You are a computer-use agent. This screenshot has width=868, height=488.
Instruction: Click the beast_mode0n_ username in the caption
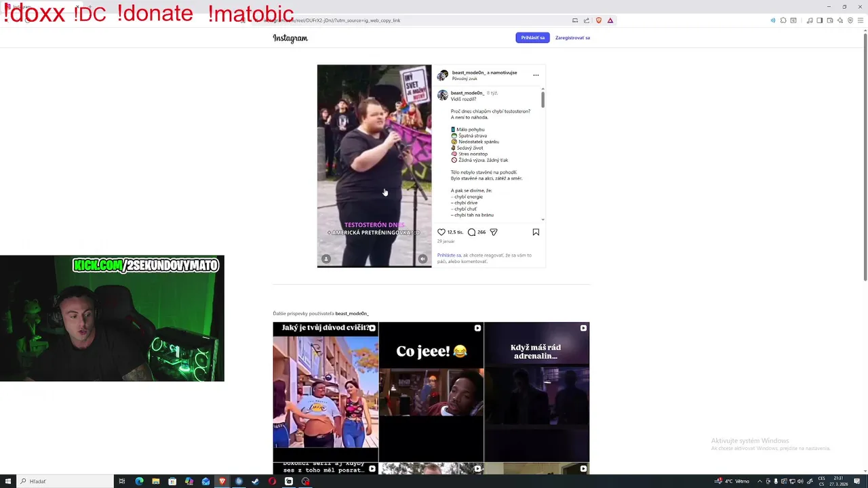tap(467, 93)
